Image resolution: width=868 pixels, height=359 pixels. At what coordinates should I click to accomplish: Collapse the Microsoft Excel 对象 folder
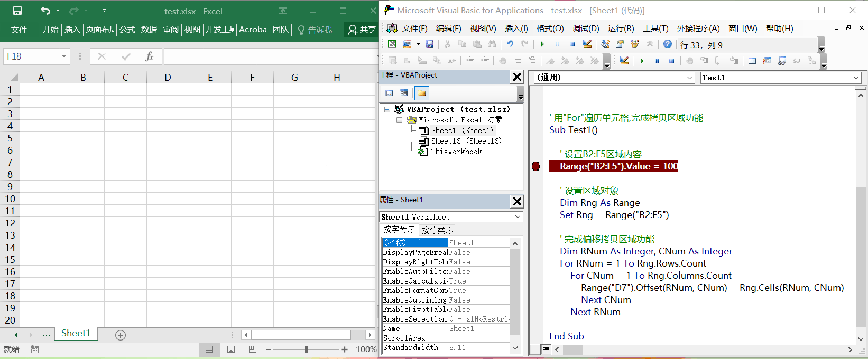(x=400, y=120)
